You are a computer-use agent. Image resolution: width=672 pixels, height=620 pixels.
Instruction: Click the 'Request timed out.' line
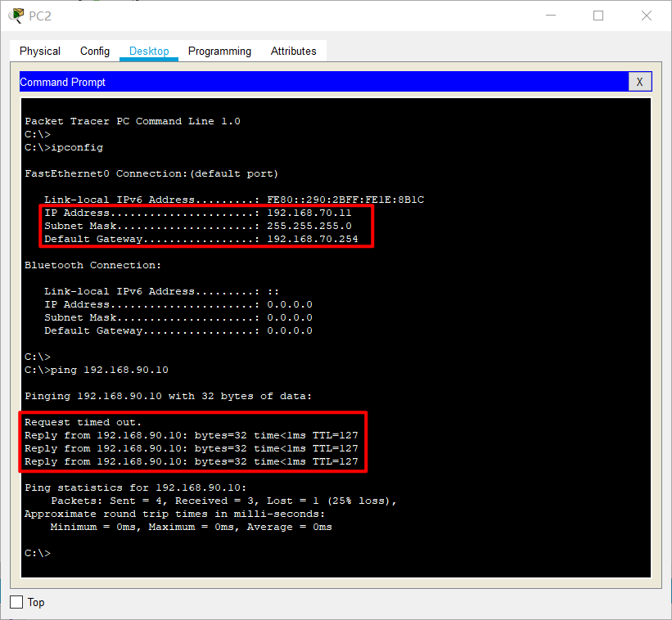83,422
